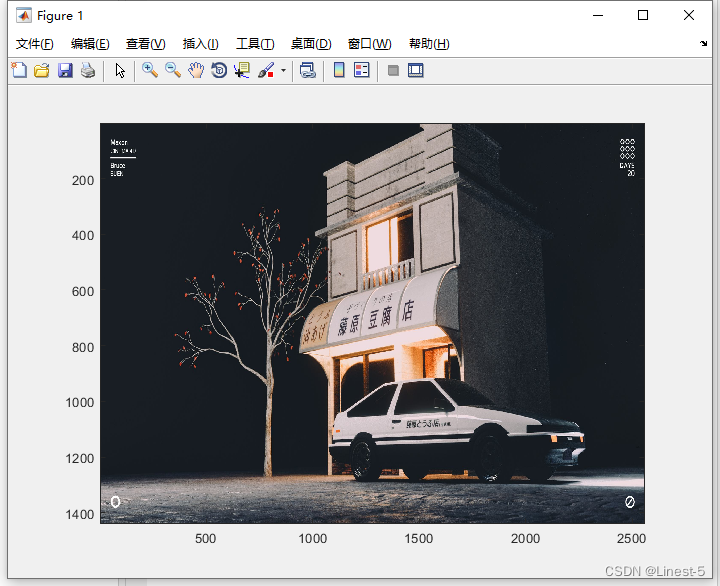Screen dimensions: 720x586
Task: Click the x-axis tick label 2500
Action: click(631, 538)
